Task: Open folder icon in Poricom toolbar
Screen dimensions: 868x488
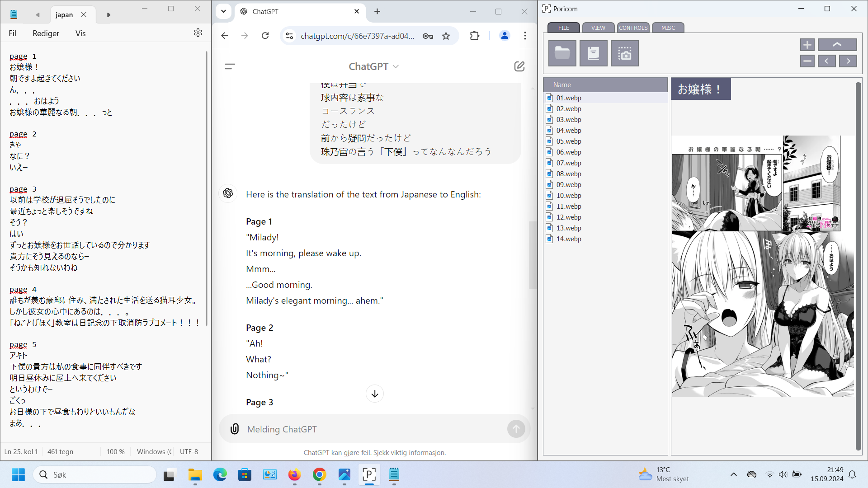Action: (x=562, y=53)
